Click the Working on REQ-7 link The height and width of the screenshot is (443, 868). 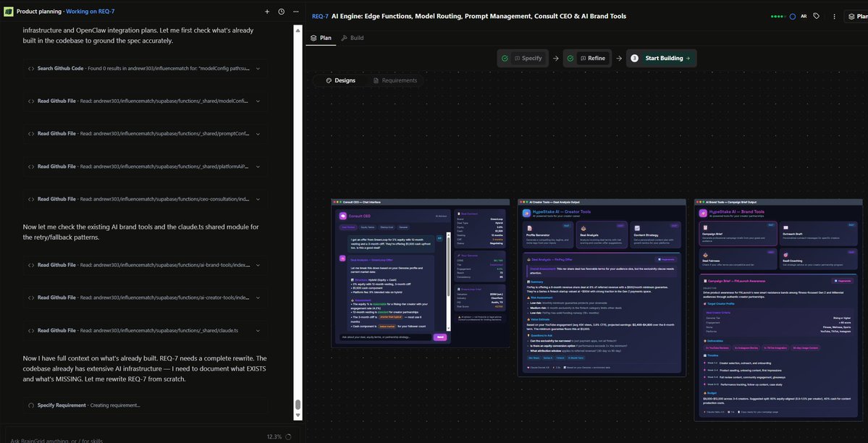pyautogui.click(x=90, y=11)
